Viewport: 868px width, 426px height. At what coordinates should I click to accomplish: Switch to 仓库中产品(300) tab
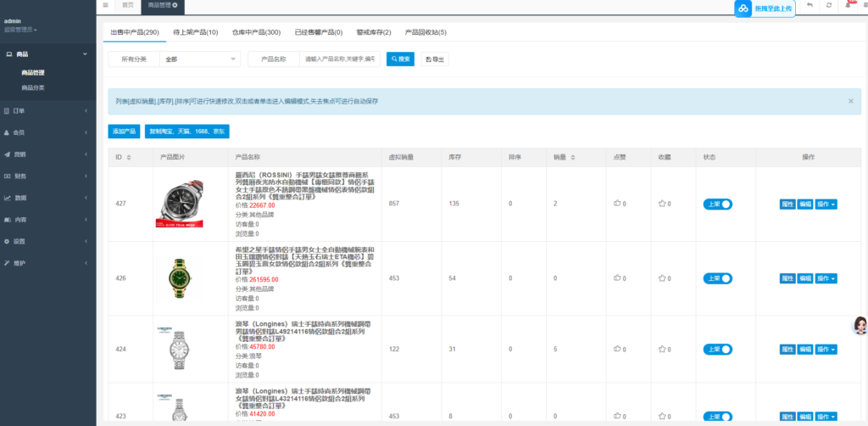(256, 32)
